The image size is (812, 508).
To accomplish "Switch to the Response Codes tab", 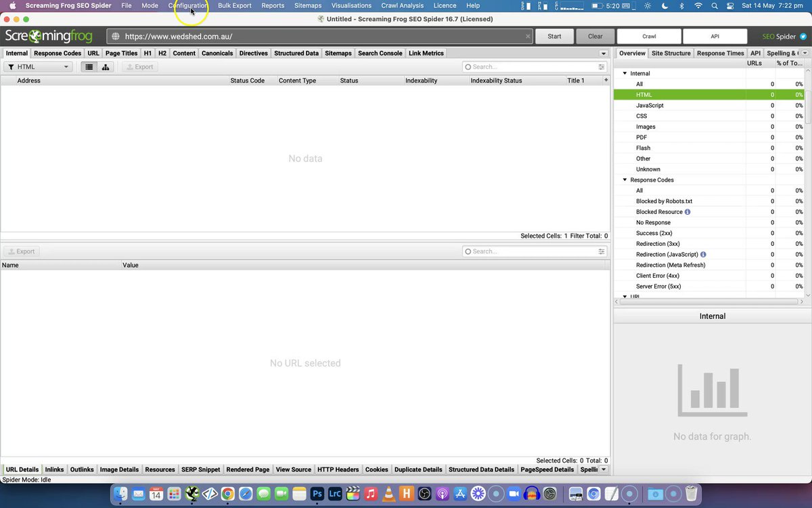I will tap(58, 54).
